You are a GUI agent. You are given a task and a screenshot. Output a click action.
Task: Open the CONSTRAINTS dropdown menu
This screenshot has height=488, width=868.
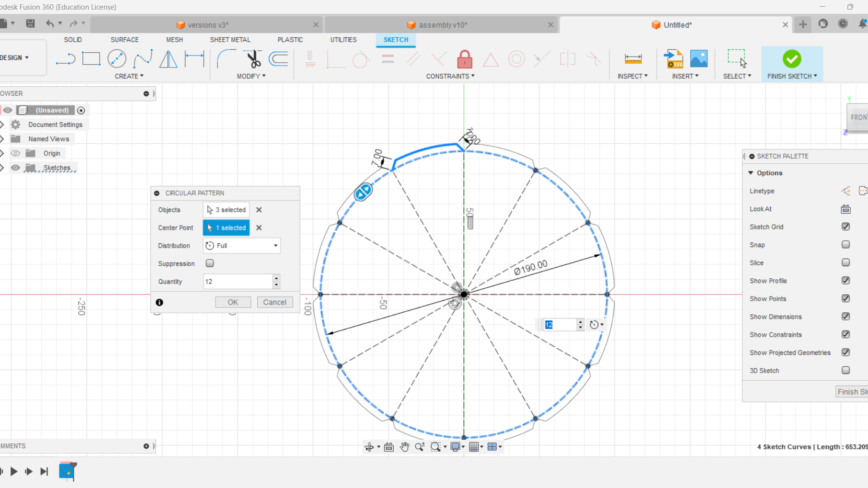point(450,76)
